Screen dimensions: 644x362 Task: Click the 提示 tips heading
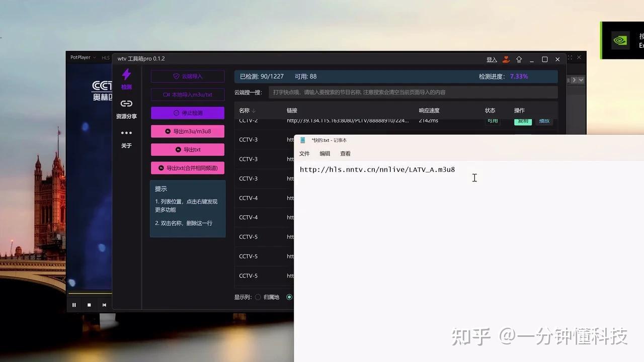[x=160, y=189]
